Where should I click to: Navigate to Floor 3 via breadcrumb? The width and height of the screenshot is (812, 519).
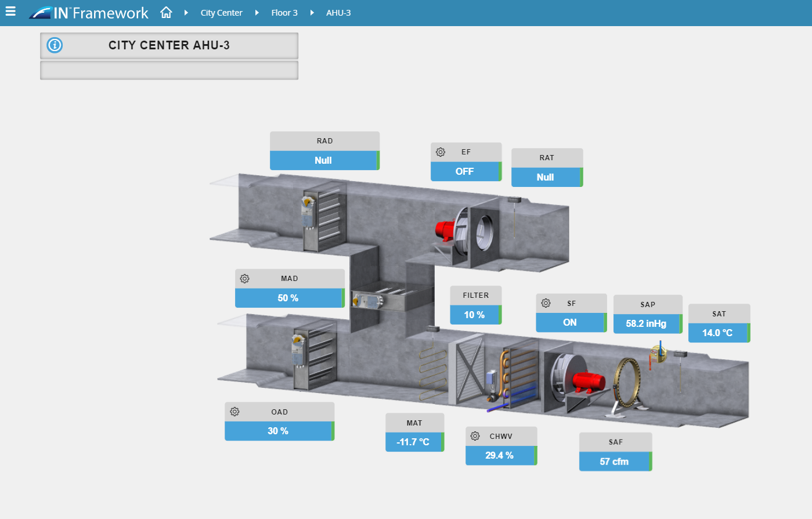click(x=284, y=12)
